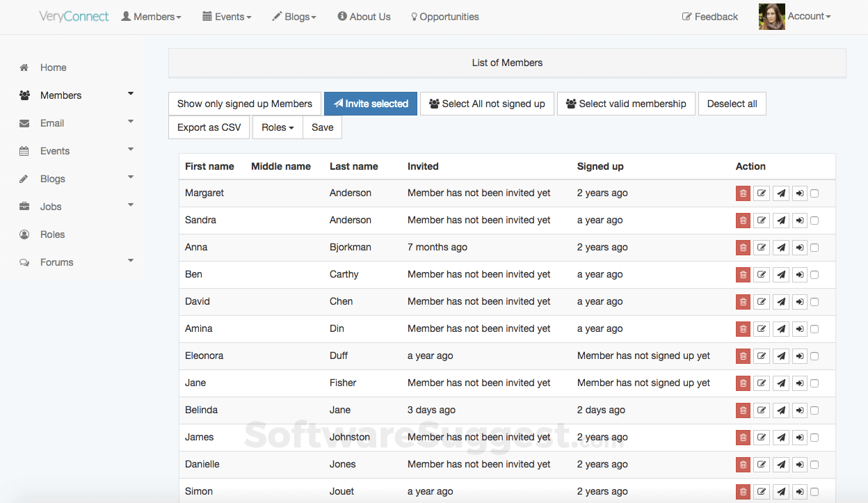Open the Blogs menu in the top navigation
This screenshot has height=503, width=868.
(294, 17)
